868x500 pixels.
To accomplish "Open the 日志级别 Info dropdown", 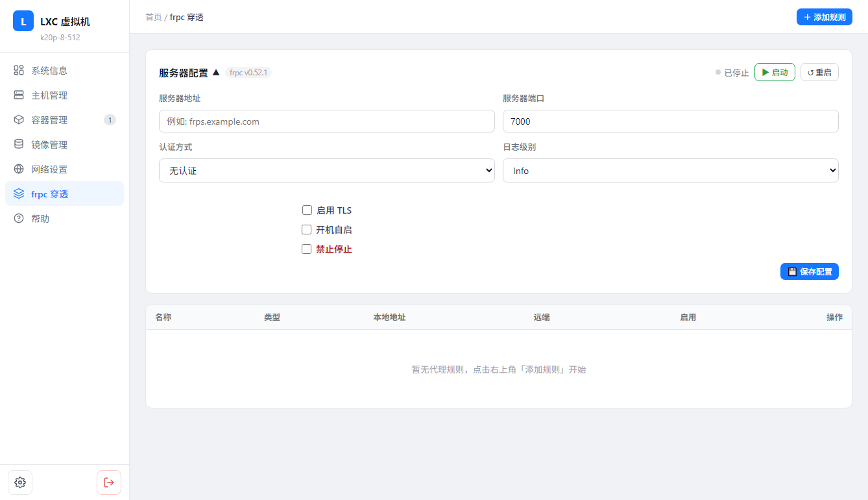I will 671,170.
